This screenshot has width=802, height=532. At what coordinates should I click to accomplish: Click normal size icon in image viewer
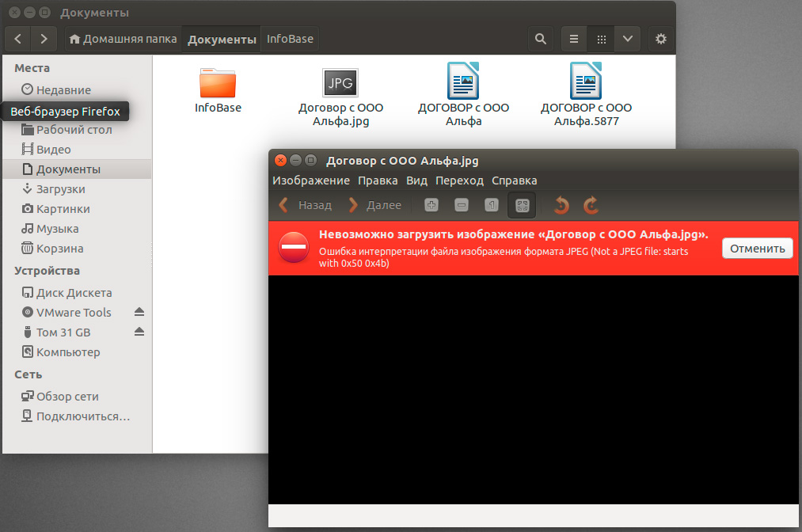(x=492, y=205)
